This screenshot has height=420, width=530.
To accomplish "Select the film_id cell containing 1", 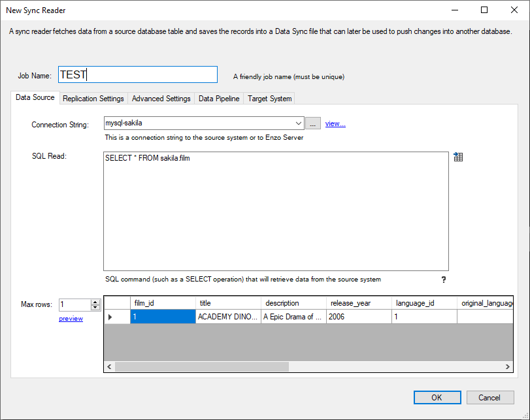I will click(163, 317).
